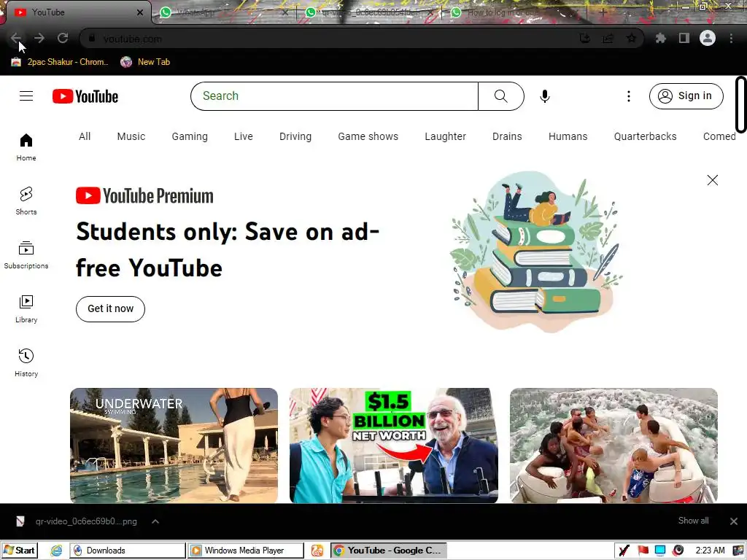Open the boat party video thumbnail
The height and width of the screenshot is (560, 747).
click(x=614, y=446)
